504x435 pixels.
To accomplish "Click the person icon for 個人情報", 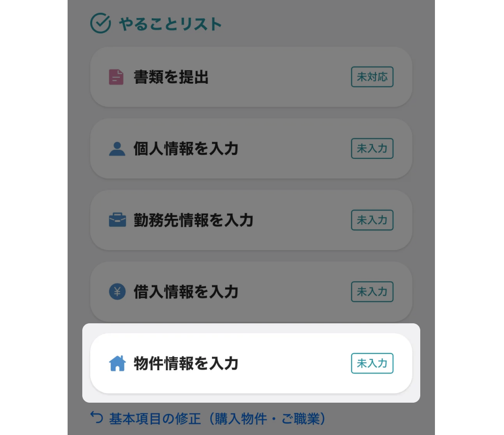I will click(117, 148).
